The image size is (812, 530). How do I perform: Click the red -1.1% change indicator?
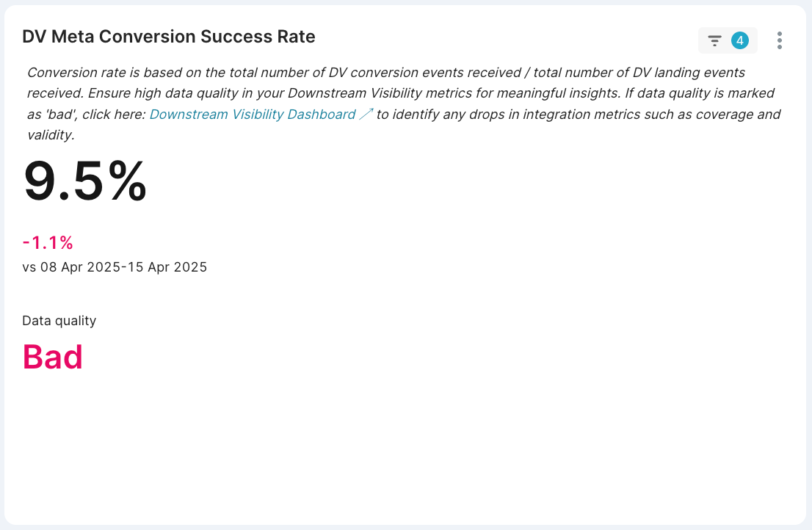(x=48, y=242)
